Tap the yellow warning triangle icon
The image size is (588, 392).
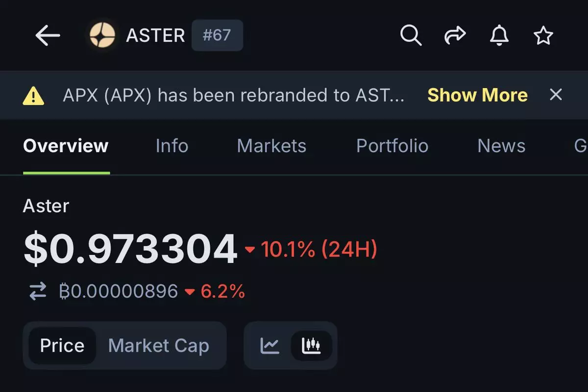[33, 96]
